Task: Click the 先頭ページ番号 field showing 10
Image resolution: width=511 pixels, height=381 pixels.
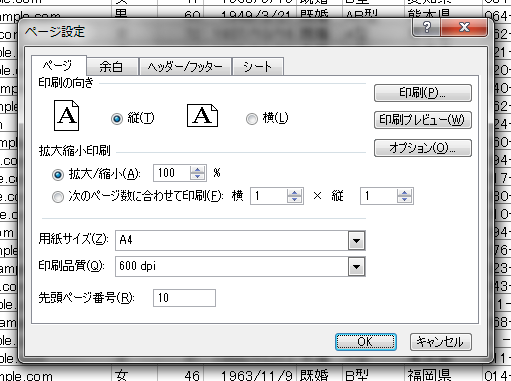Action: 184,298
